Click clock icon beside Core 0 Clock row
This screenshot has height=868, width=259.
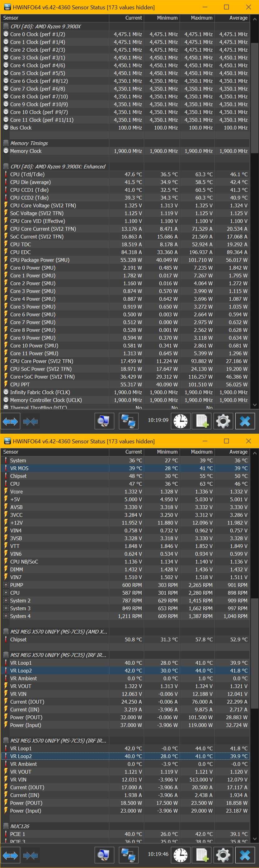(x=6, y=34)
